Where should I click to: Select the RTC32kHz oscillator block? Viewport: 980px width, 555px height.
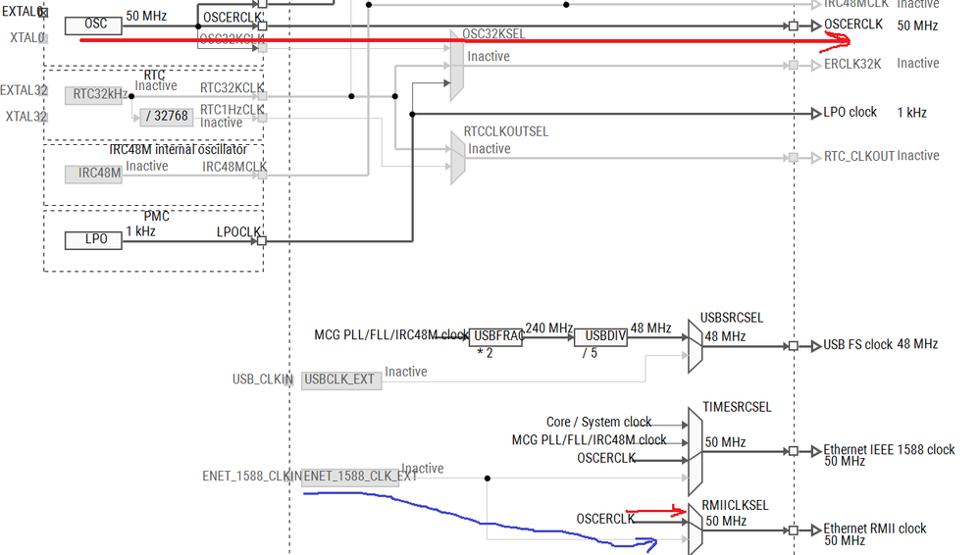click(x=94, y=95)
